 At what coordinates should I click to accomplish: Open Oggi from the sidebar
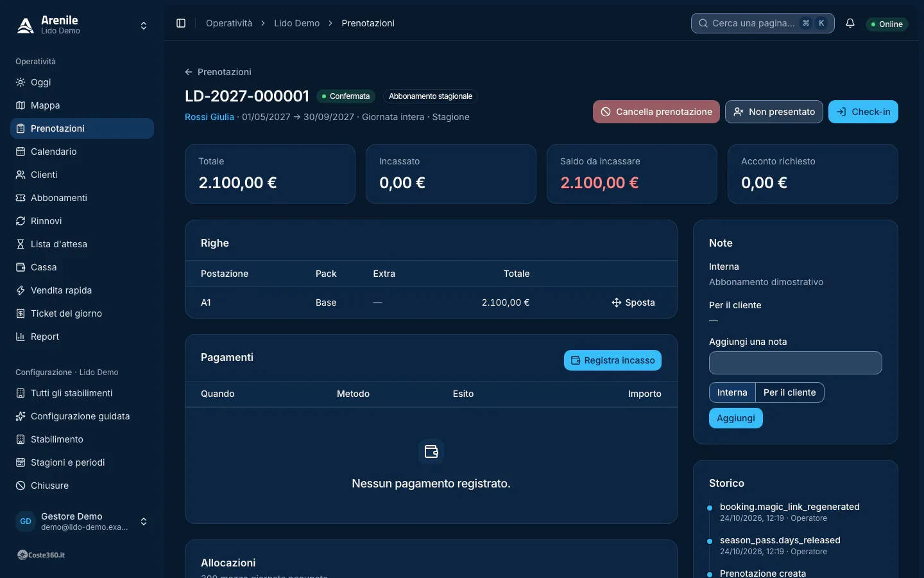click(x=82, y=82)
